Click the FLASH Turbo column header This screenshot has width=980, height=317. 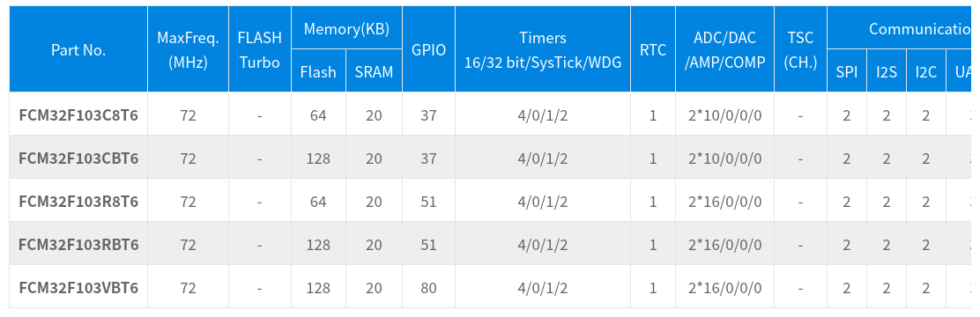click(260, 50)
